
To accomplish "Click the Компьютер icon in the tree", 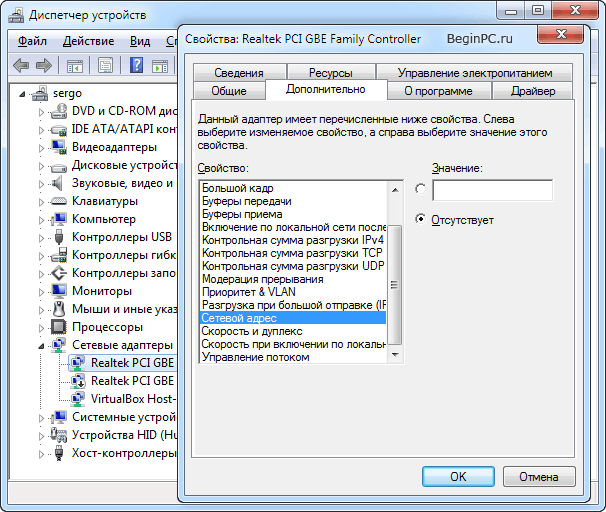I will click(x=59, y=219).
